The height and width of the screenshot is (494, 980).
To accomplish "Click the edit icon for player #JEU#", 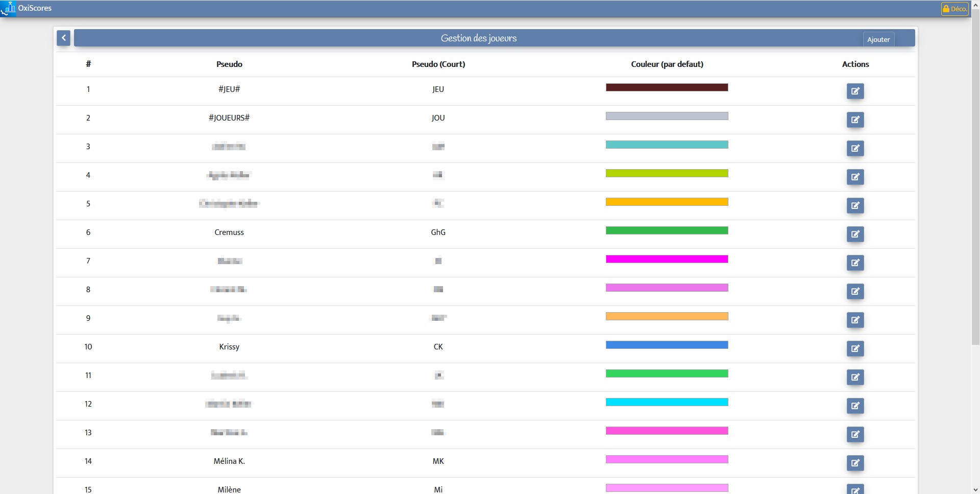I will (855, 91).
